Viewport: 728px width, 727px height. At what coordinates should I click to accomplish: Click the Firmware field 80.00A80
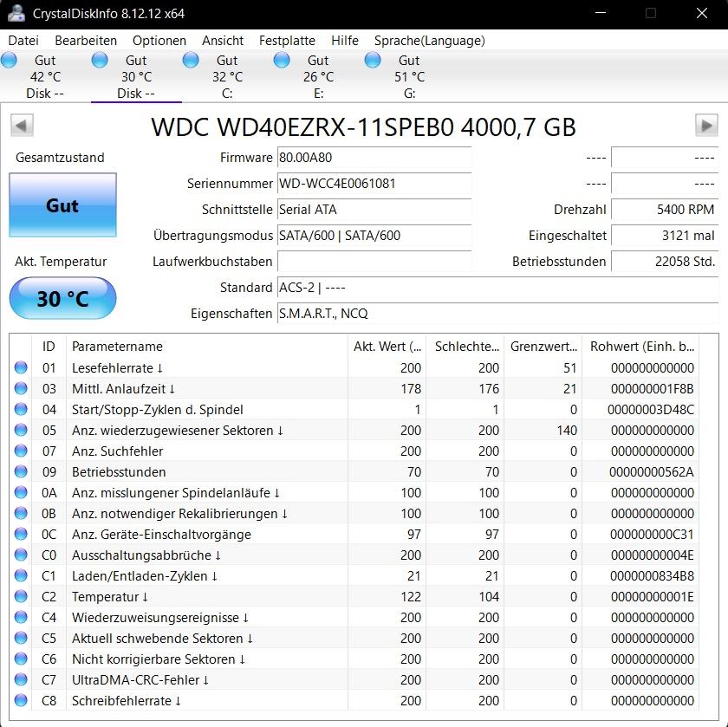[374, 158]
